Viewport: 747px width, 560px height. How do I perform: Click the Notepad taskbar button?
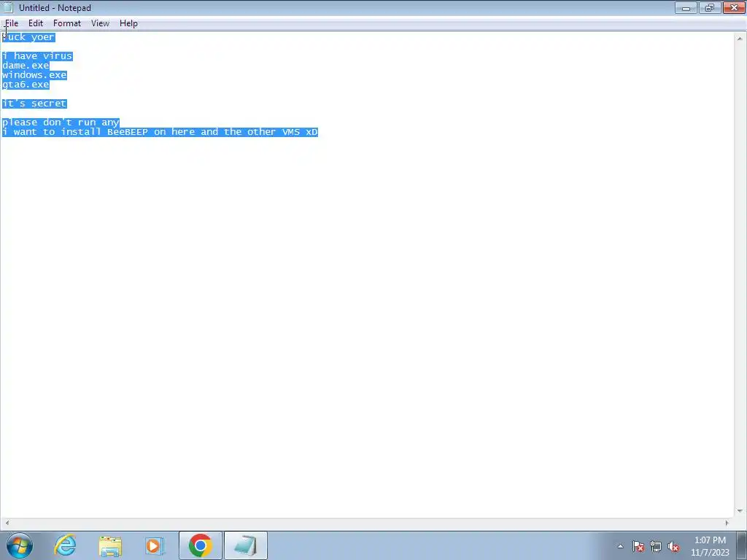coord(245,545)
